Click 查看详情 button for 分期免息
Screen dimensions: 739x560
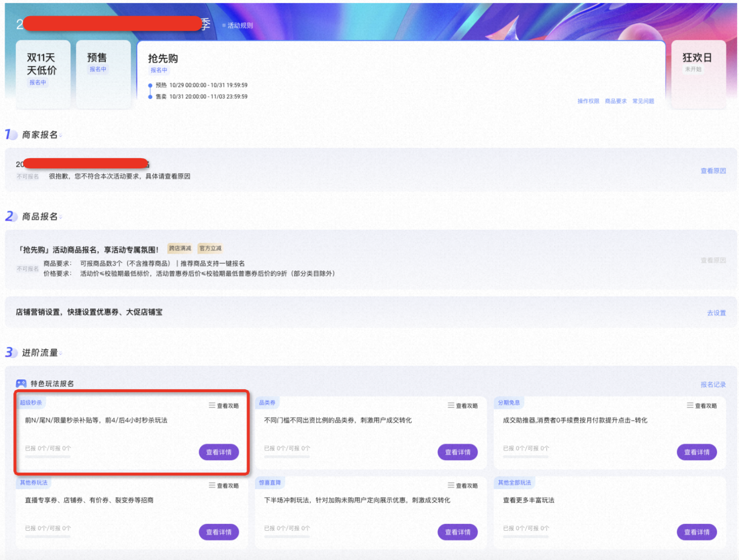coord(697,452)
